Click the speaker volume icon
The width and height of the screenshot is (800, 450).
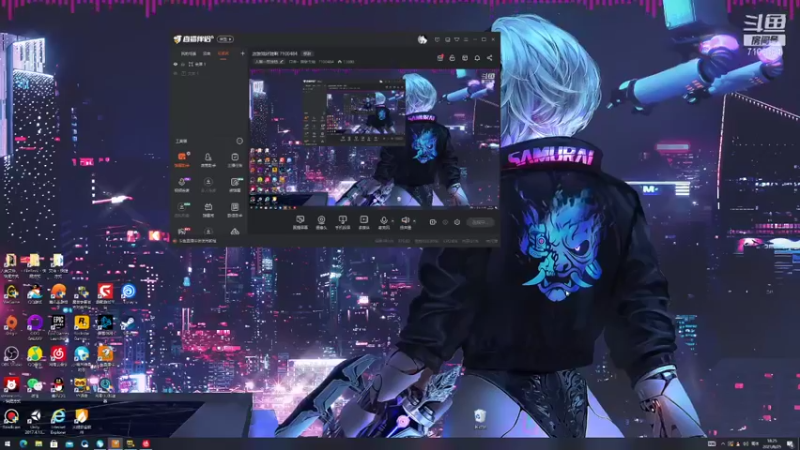click(405, 221)
